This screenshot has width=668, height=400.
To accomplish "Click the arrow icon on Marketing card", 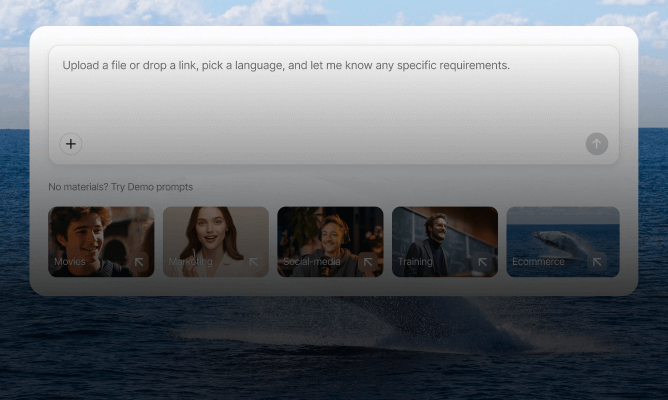I will click(x=254, y=262).
